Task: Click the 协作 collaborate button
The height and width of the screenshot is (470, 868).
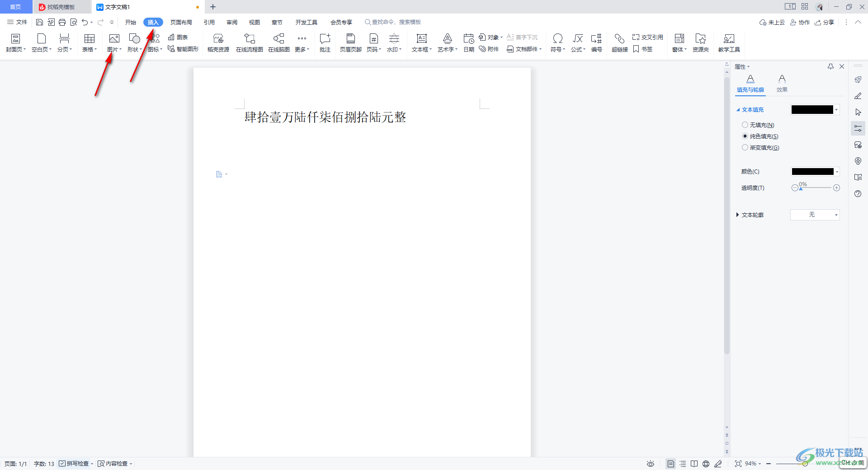Action: (x=800, y=22)
